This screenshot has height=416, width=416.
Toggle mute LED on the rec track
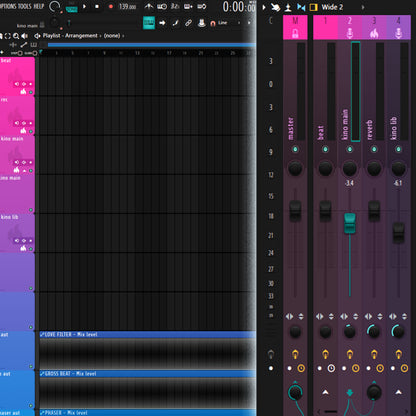point(31,131)
